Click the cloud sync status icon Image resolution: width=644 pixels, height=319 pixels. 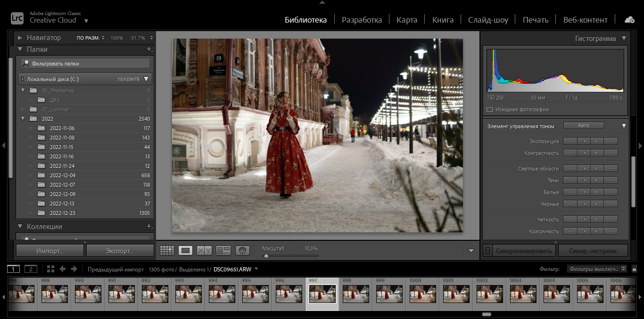coord(629,20)
